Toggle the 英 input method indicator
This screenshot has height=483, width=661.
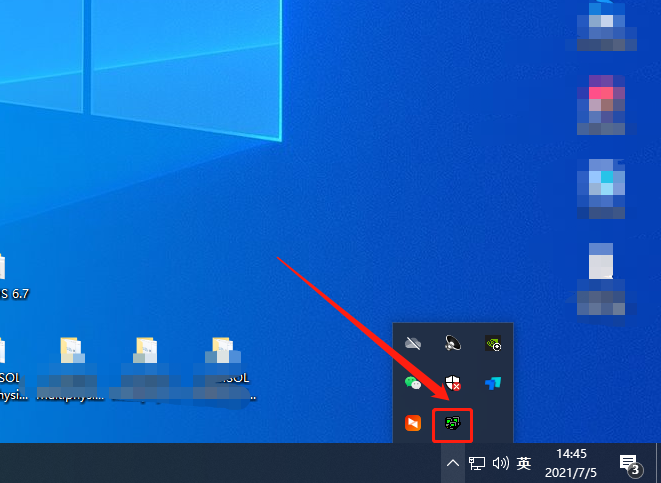pyautogui.click(x=524, y=463)
